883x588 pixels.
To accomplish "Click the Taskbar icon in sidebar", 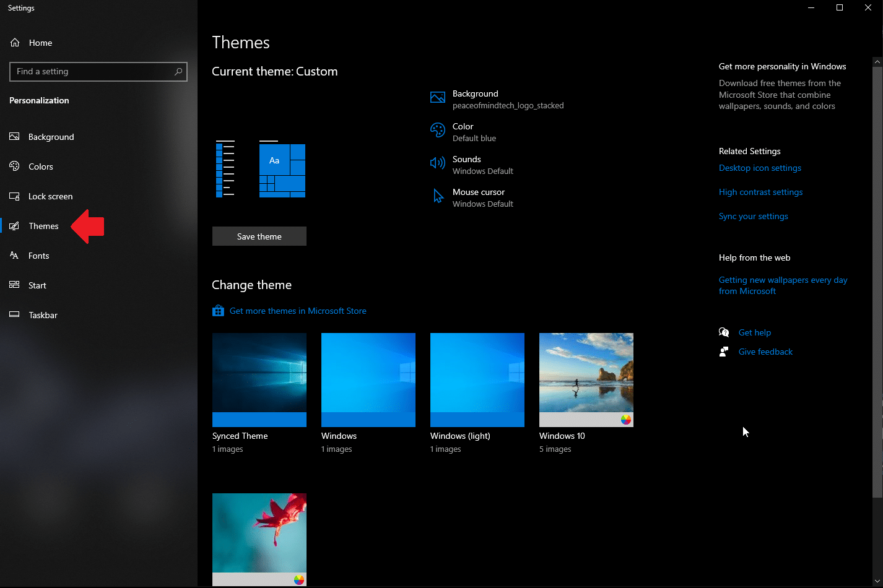I will 14,315.
